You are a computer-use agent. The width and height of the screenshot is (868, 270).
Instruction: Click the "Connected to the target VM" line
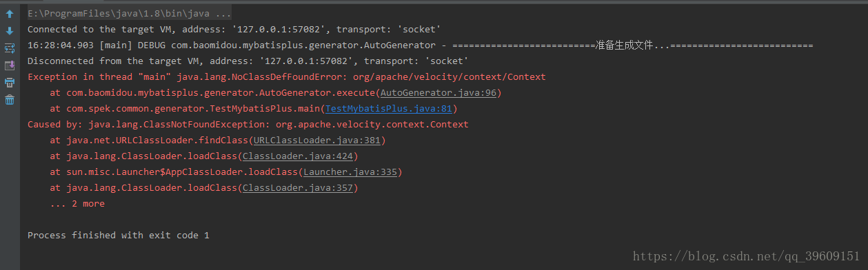[234, 30]
